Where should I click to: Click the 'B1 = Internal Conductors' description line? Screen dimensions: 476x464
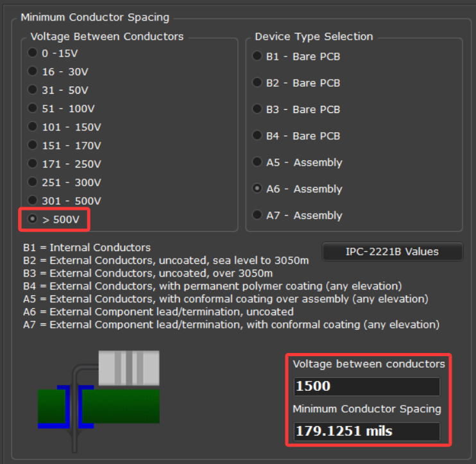coord(87,248)
